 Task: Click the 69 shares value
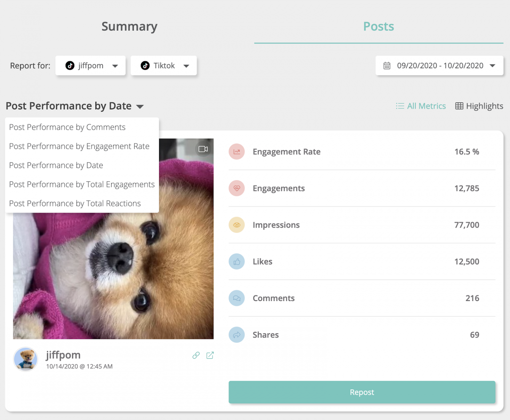click(x=474, y=335)
